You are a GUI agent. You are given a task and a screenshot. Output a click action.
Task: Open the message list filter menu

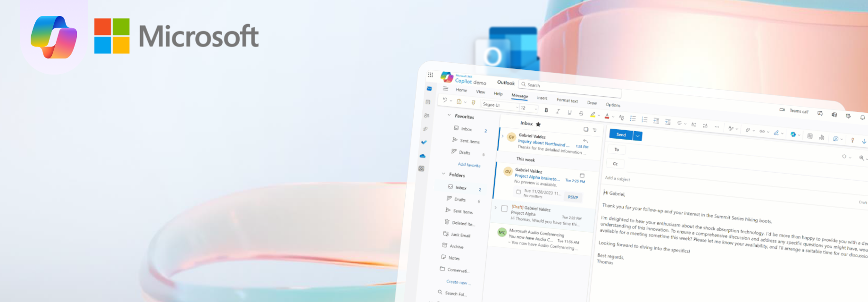pos(595,130)
